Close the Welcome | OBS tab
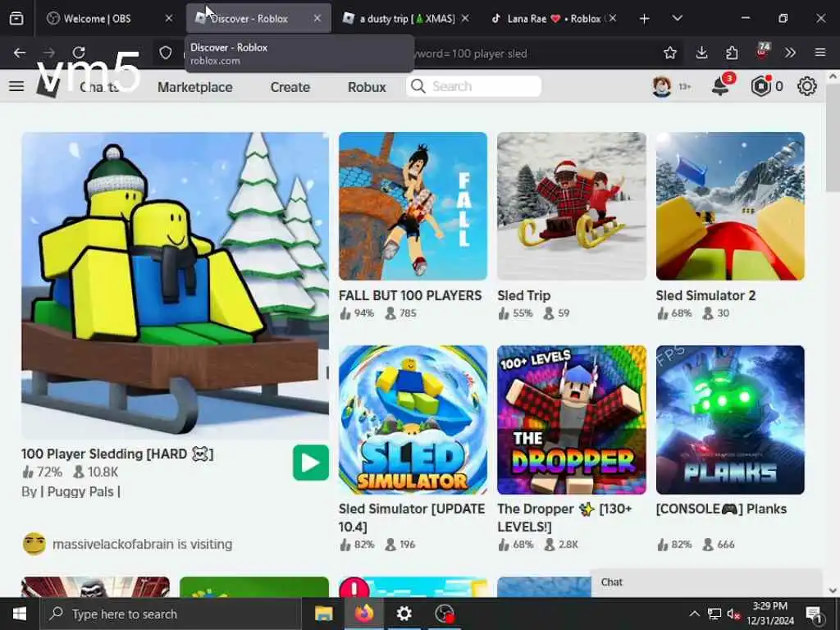Image resolution: width=840 pixels, height=630 pixels. (169, 19)
